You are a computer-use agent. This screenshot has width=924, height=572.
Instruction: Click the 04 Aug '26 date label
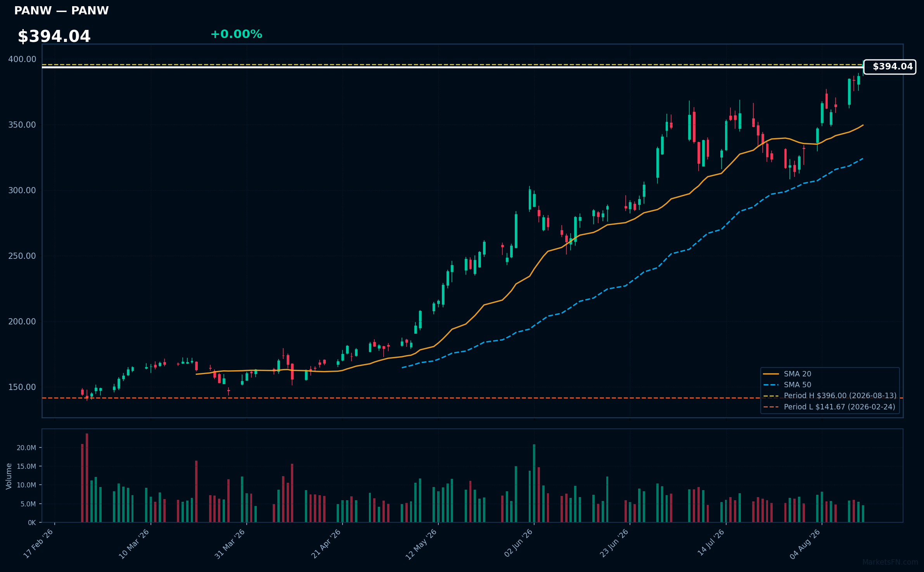806,544
